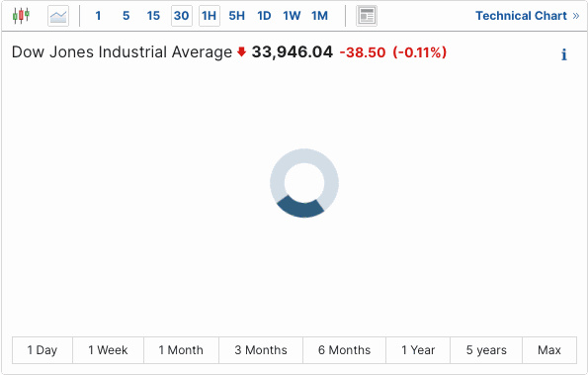Open the news panel icon
This screenshot has width=588, height=375.
367,16
